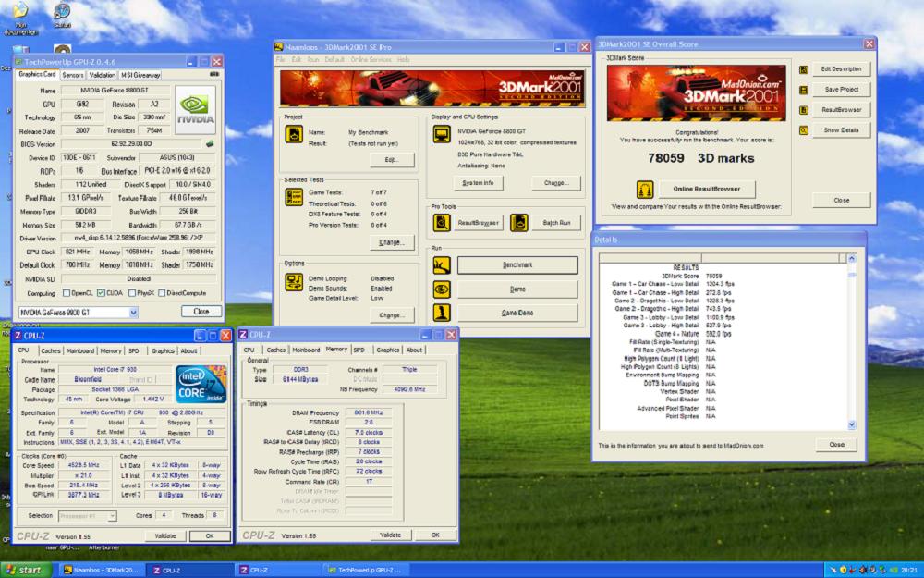Open Mainboard tab in left CPU-Z window
This screenshot has height=578, width=924.
point(80,350)
